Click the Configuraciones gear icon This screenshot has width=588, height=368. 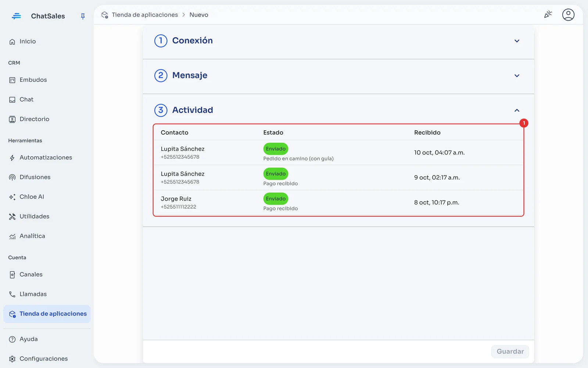coord(12,359)
